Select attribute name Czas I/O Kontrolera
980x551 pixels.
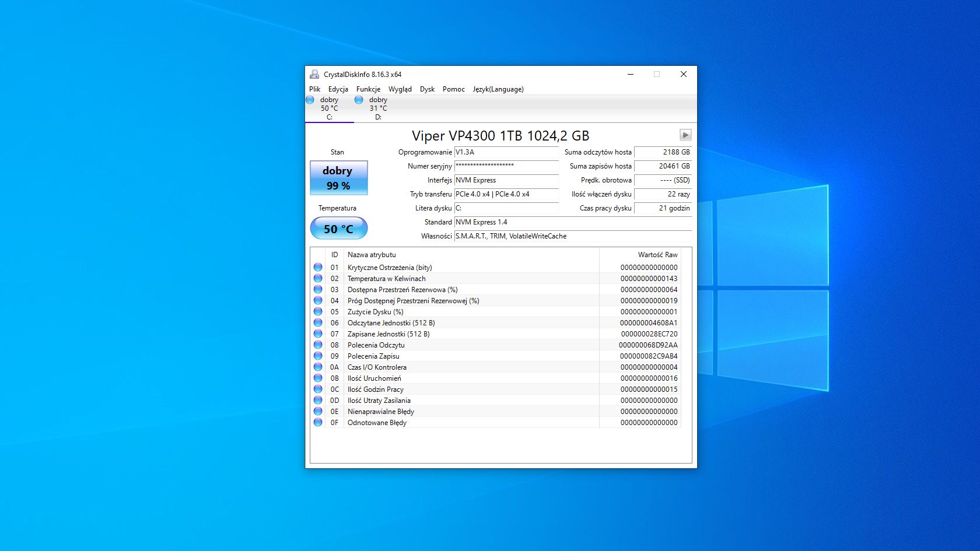tap(377, 367)
